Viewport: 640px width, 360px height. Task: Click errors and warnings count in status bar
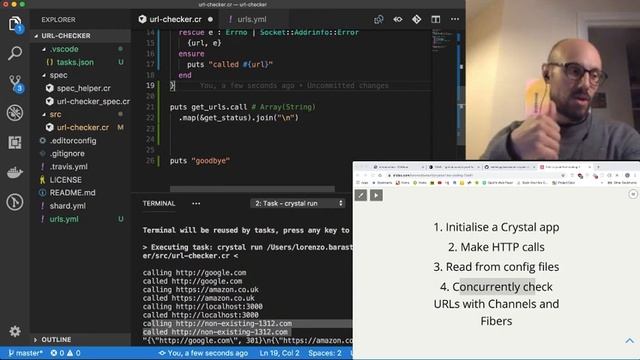(x=65, y=353)
